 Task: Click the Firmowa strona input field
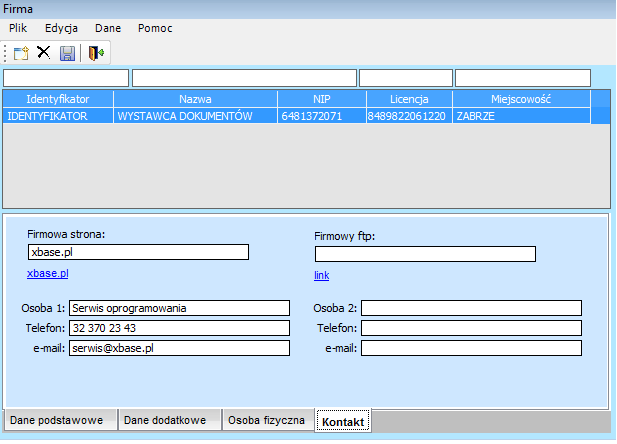(138, 252)
